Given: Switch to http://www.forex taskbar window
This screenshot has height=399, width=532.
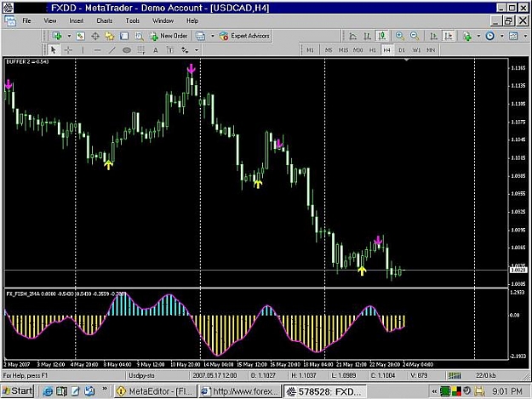Looking at the screenshot, I should (x=240, y=391).
